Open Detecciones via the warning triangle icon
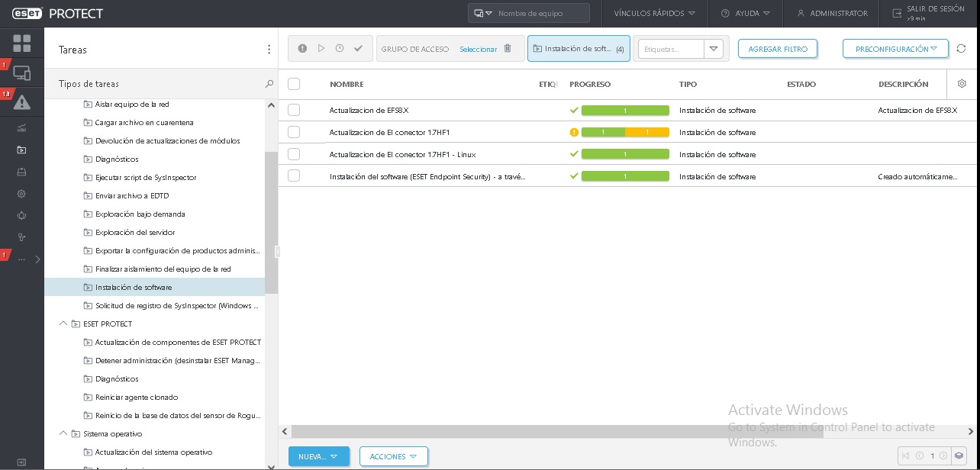This screenshot has height=470, width=980. (21, 101)
